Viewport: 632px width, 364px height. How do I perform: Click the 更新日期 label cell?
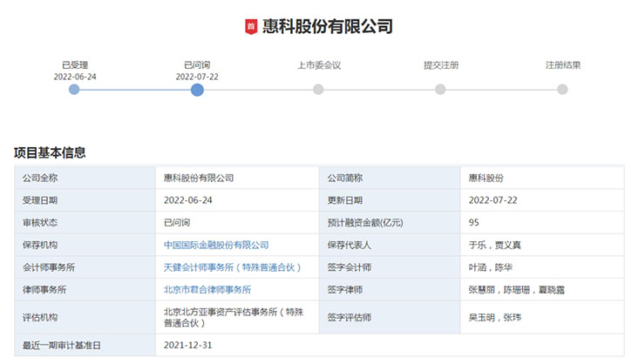(390, 200)
